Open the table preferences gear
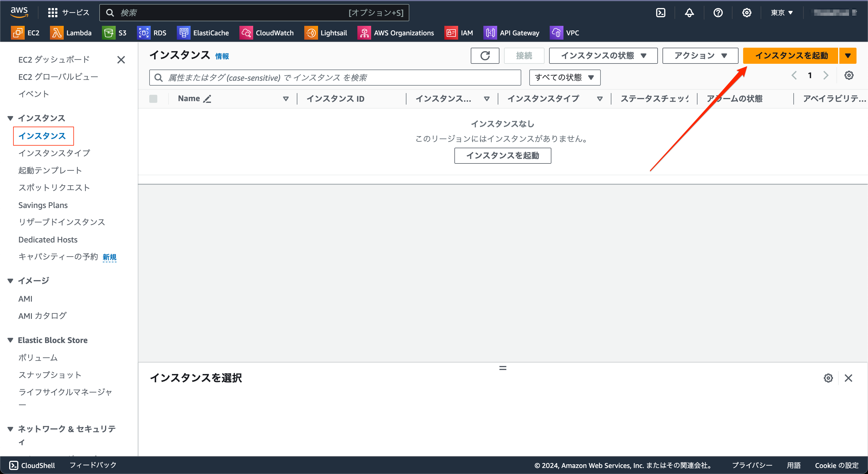The height and width of the screenshot is (474, 868). (x=849, y=75)
